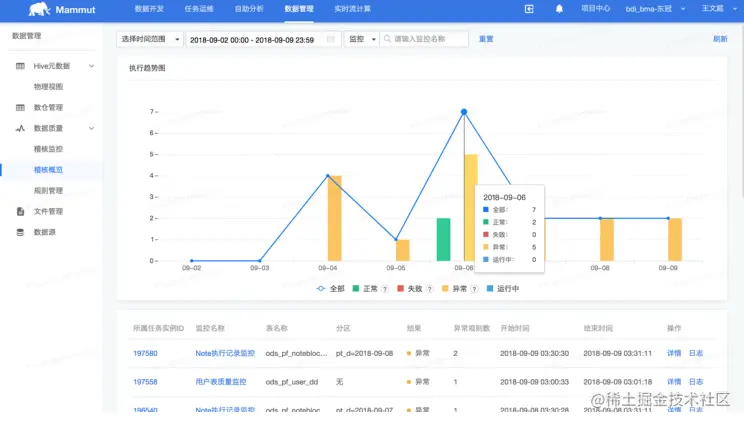The height and width of the screenshot is (422, 744).
Task: Click 刷新 refresh link
Action: pyautogui.click(x=720, y=39)
